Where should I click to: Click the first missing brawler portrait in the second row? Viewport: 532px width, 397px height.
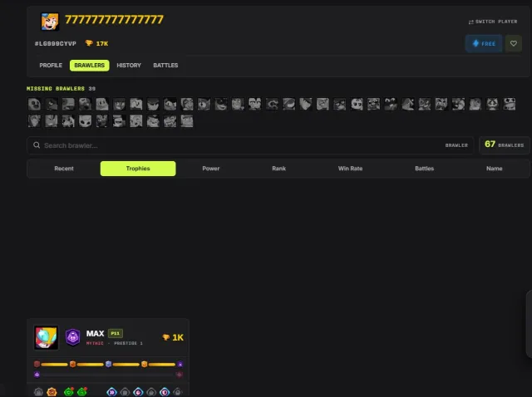tap(34, 121)
